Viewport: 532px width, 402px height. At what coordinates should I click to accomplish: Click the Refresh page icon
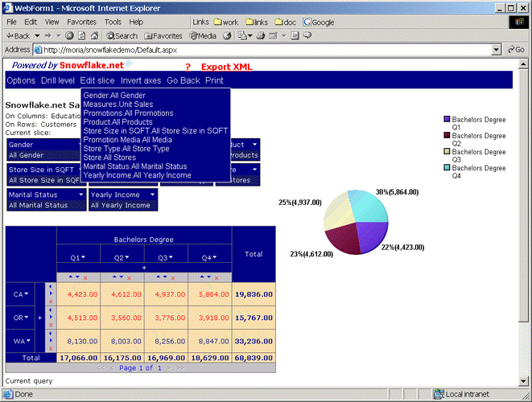(82, 35)
